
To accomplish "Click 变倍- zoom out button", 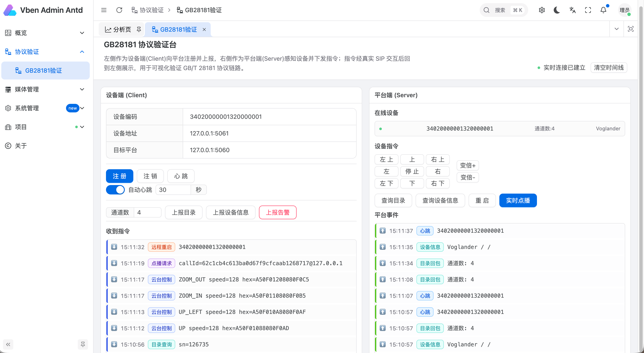I will (468, 177).
